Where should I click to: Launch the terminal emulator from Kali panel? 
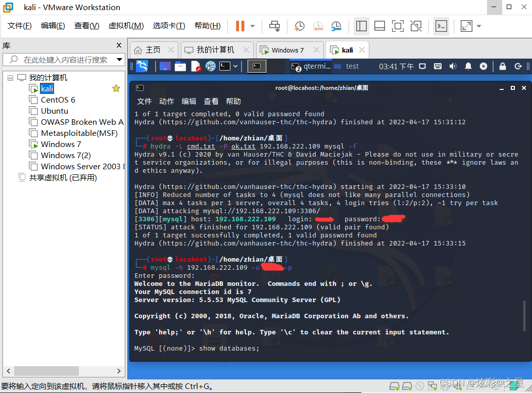(x=225, y=66)
